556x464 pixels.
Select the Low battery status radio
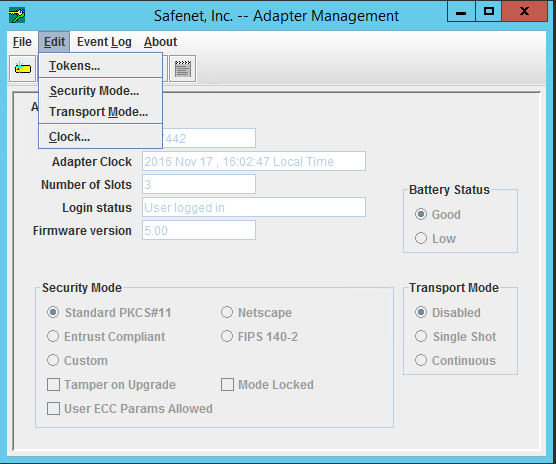435,238
